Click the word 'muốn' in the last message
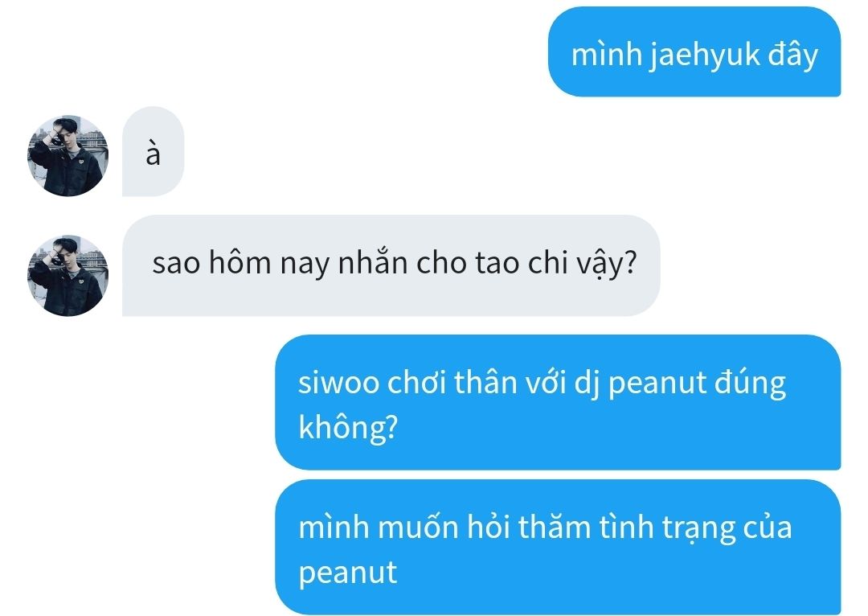Screen dimensions: 868x616 click(x=418, y=527)
